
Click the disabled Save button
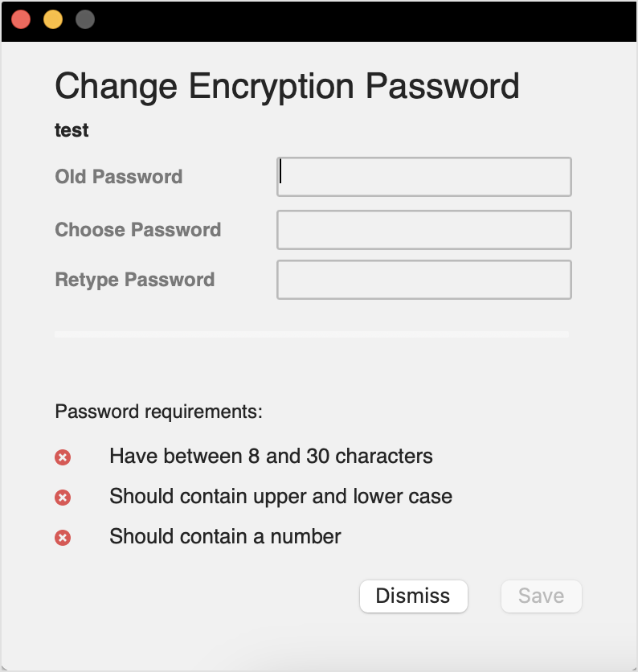point(541,596)
